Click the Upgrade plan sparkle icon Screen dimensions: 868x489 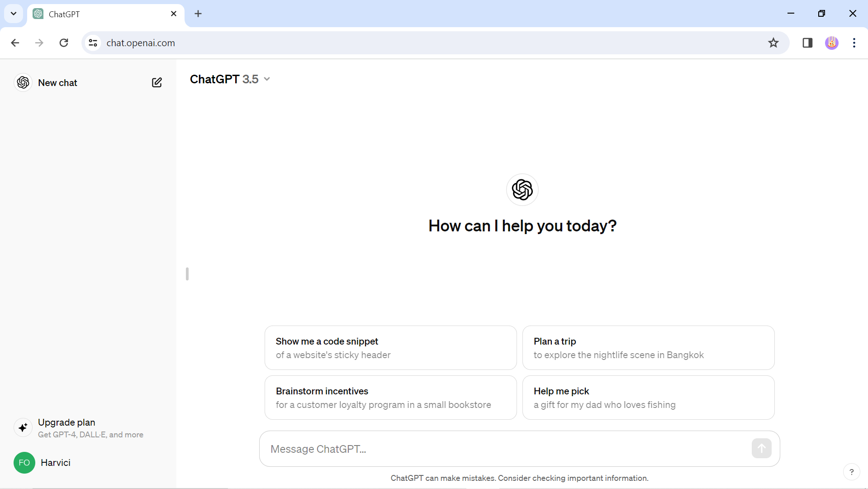pos(23,427)
